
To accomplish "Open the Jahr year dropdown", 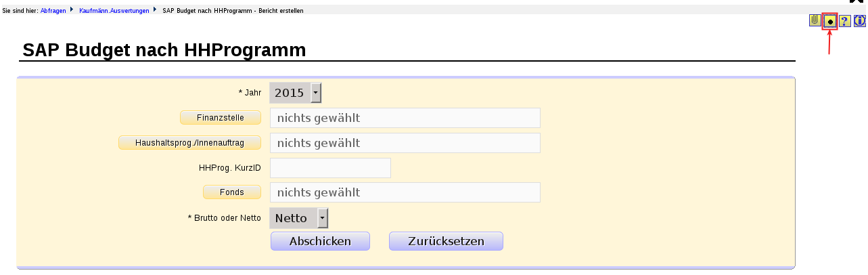I will click(296, 93).
